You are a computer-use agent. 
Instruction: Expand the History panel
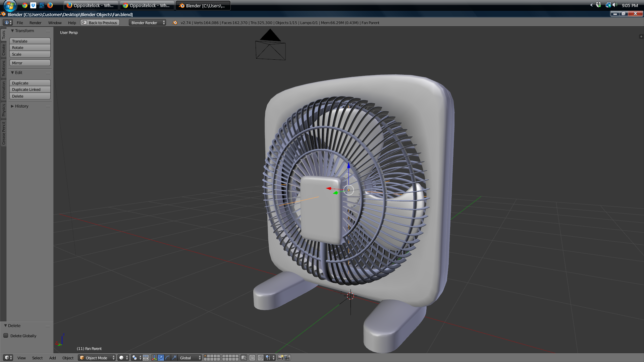coord(12,106)
